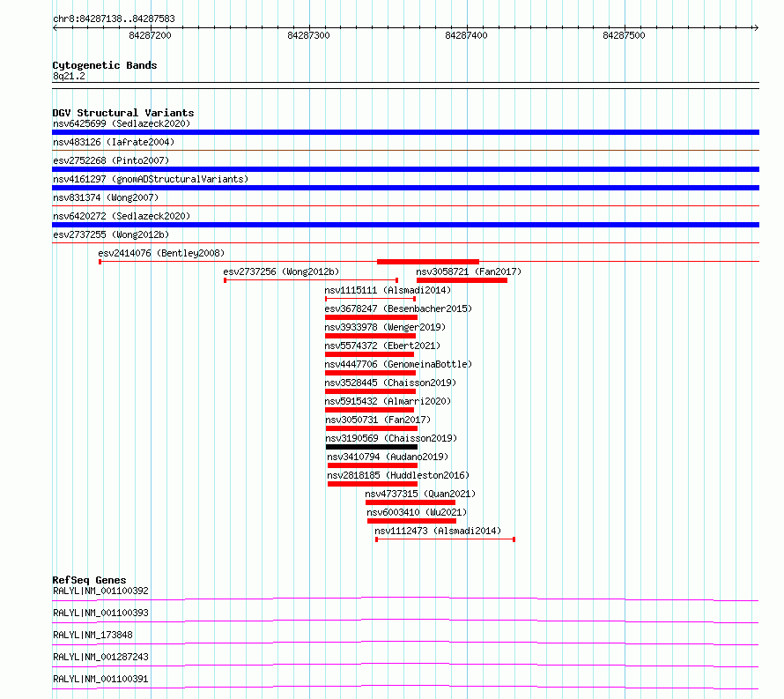Open variant nsv1115111 (Alsmadi2014)

[388, 290]
